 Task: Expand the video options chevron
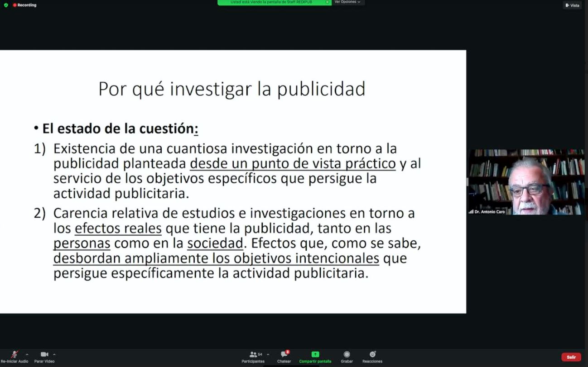click(x=54, y=354)
